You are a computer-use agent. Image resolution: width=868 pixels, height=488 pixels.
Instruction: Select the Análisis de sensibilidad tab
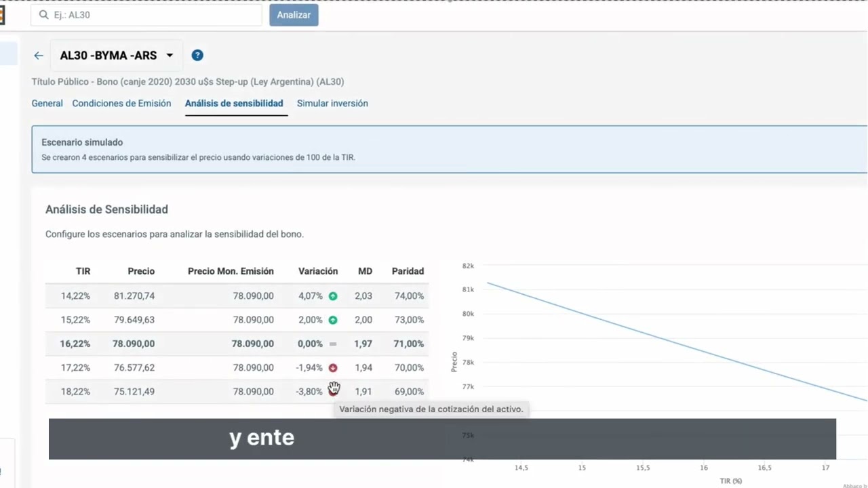[234, 104]
